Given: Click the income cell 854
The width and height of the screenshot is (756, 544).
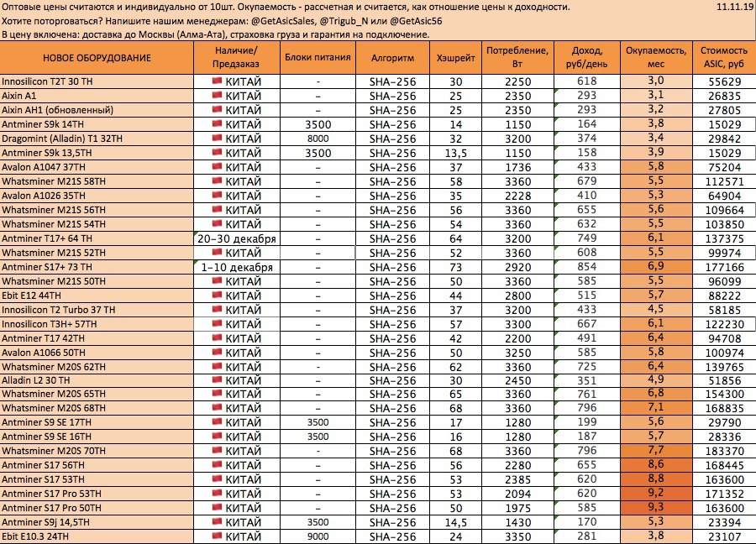Looking at the screenshot, I should tap(587, 267).
